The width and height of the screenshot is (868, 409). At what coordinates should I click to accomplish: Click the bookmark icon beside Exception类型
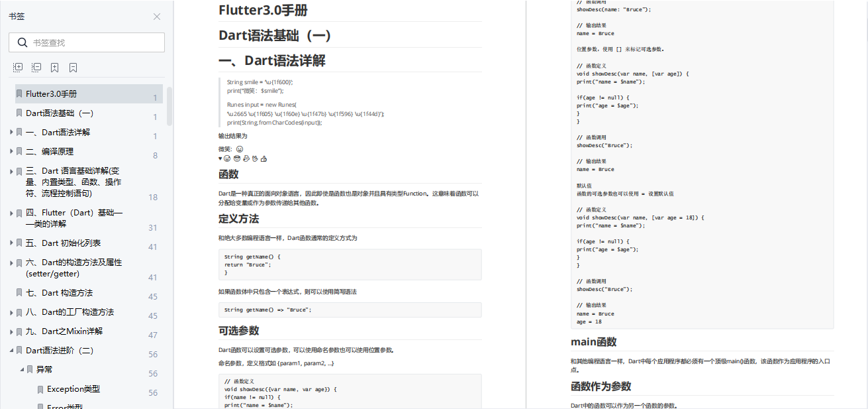click(x=41, y=389)
